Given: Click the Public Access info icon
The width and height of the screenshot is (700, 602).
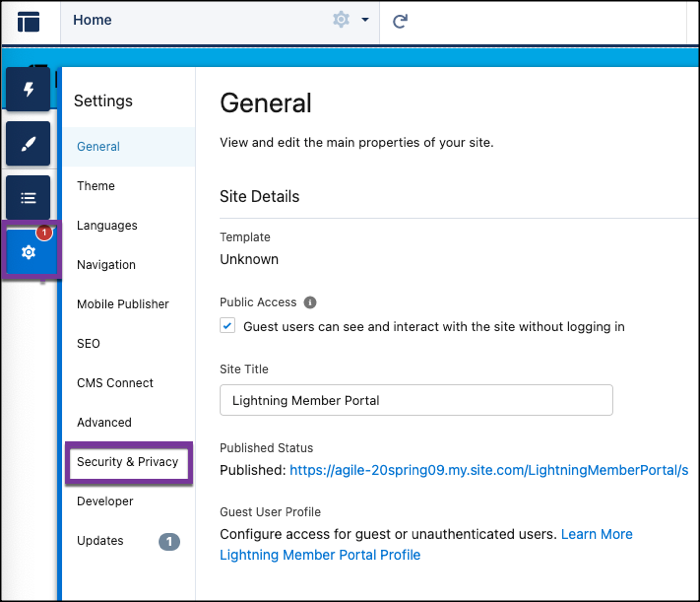Looking at the screenshot, I should click(310, 302).
